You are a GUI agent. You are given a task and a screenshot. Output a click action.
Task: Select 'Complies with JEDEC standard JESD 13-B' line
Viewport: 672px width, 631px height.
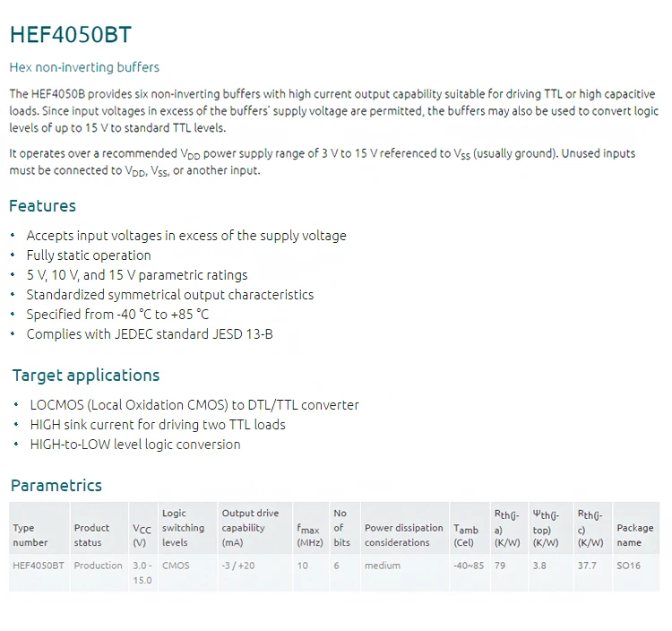pos(150,334)
